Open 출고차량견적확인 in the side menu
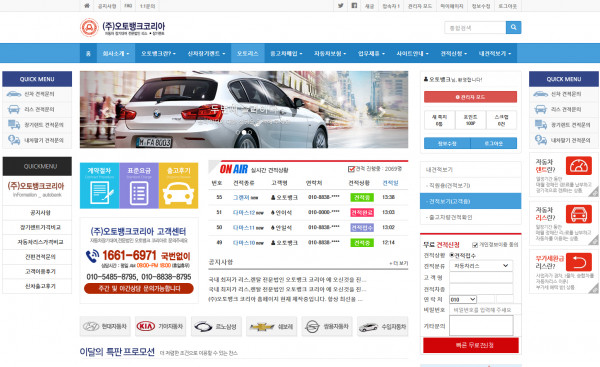Image resolution: width=600 pixels, height=367 pixels. click(471, 217)
